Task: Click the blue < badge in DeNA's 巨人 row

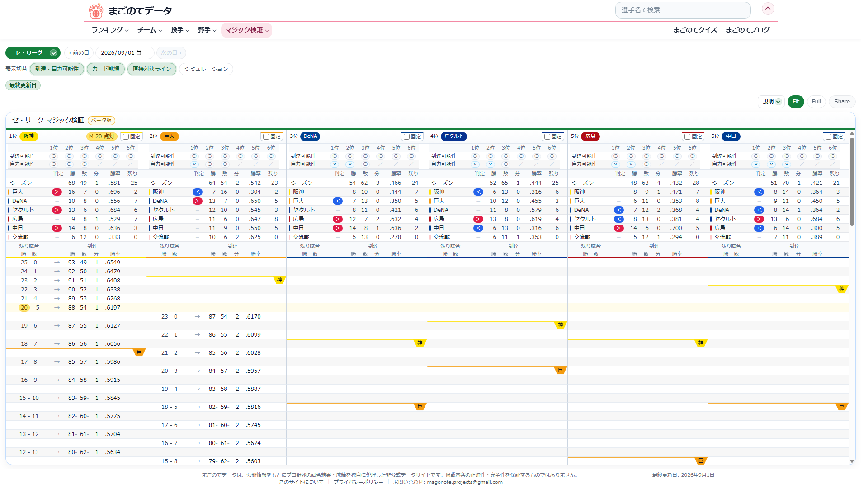Action: 337,201
